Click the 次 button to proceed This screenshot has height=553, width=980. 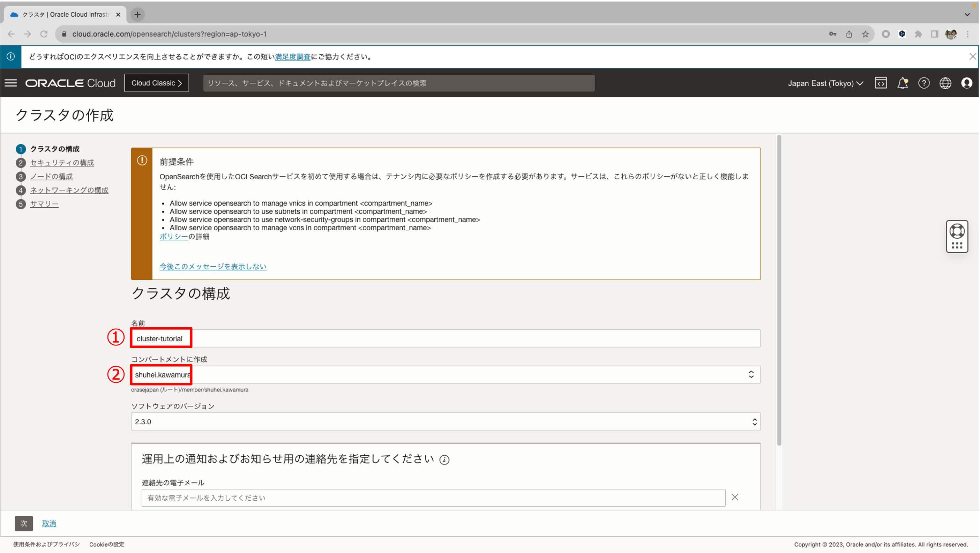23,523
